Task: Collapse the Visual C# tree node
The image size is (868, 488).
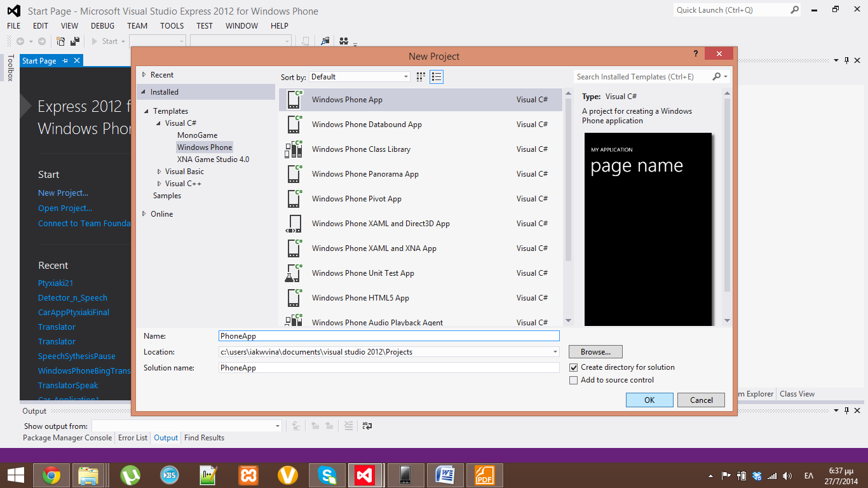Action: click(x=159, y=123)
